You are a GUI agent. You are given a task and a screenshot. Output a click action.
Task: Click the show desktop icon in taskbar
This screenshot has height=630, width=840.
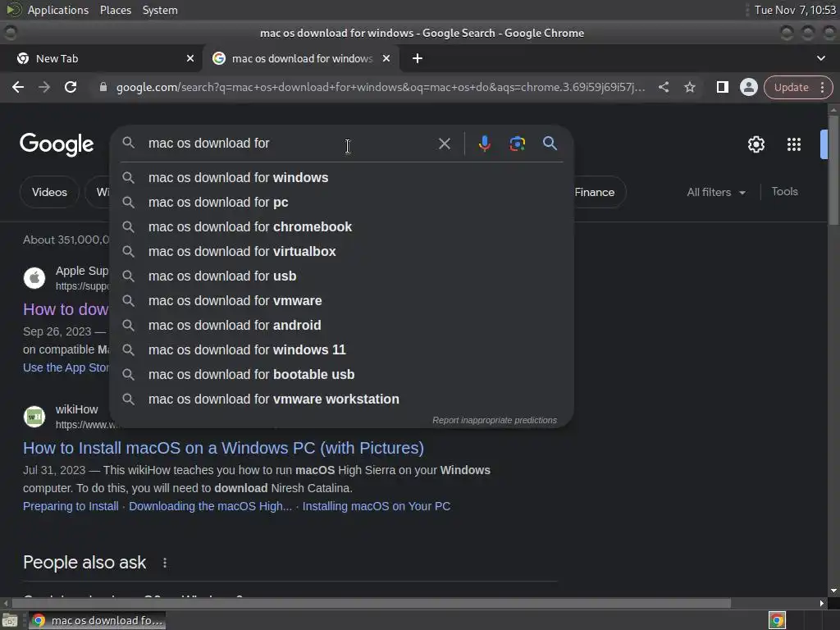pyautogui.click(x=10, y=621)
